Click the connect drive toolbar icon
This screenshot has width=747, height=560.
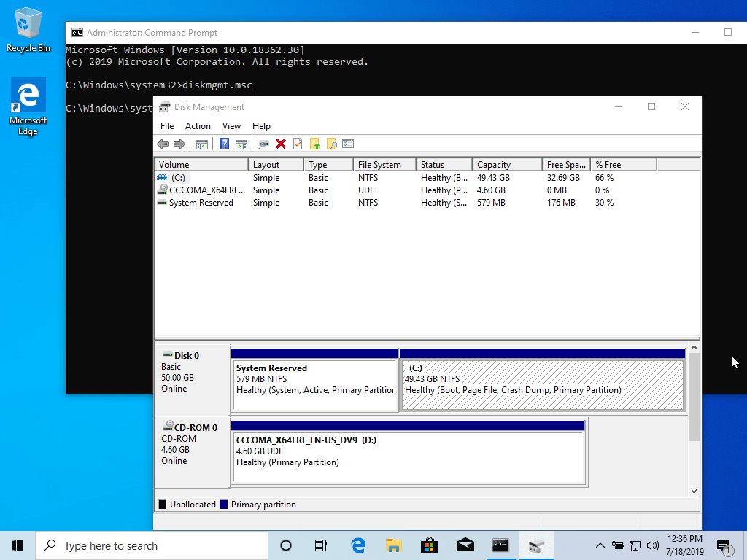click(x=263, y=144)
